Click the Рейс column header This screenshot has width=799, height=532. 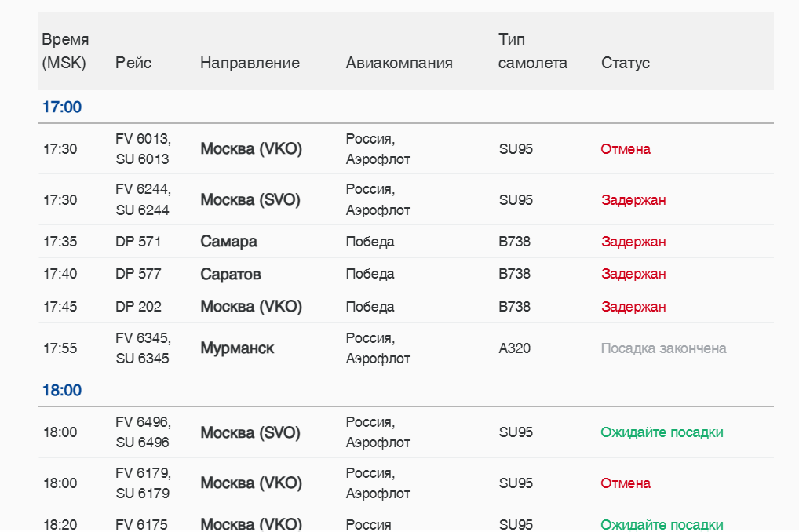pos(133,63)
